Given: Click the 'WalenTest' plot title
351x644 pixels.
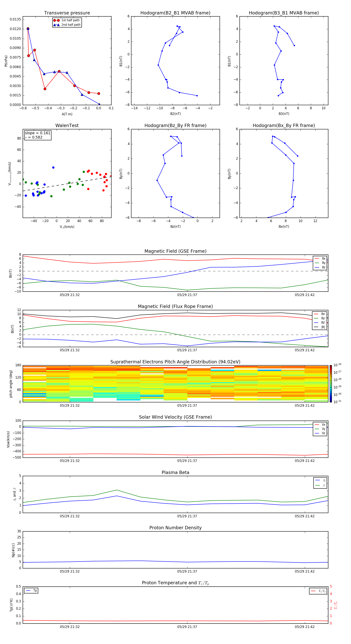Looking at the screenshot, I should pos(67,125).
